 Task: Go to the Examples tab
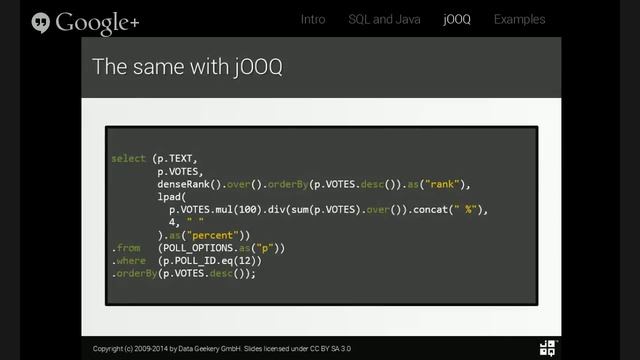[520, 19]
